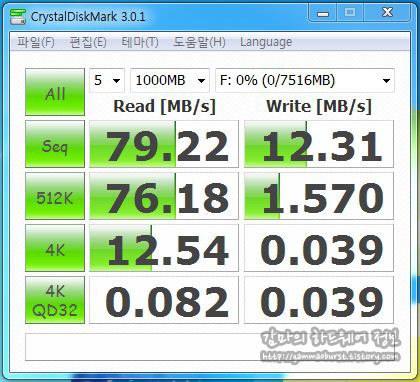Open the 도움말(H) menu

pos(199,42)
